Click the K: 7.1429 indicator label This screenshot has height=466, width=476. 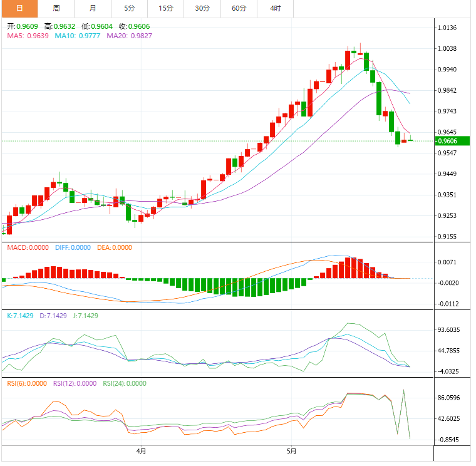tap(20, 316)
